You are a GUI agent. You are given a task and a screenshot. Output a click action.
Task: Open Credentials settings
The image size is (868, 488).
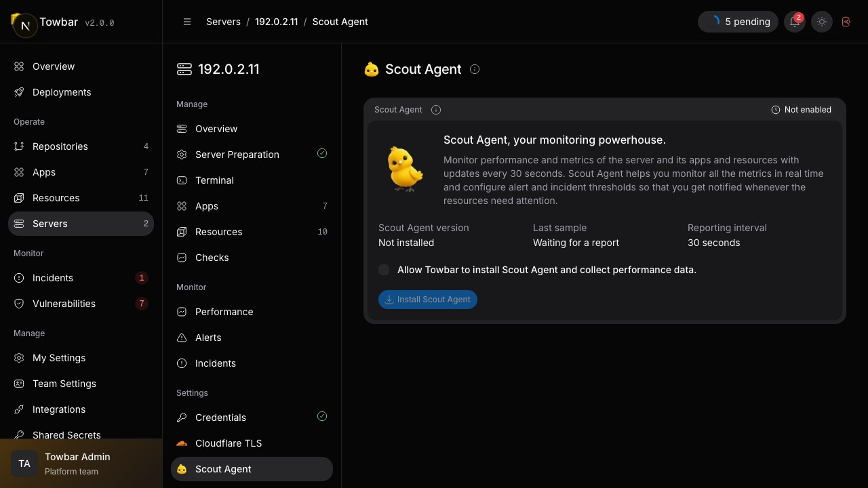252,418
